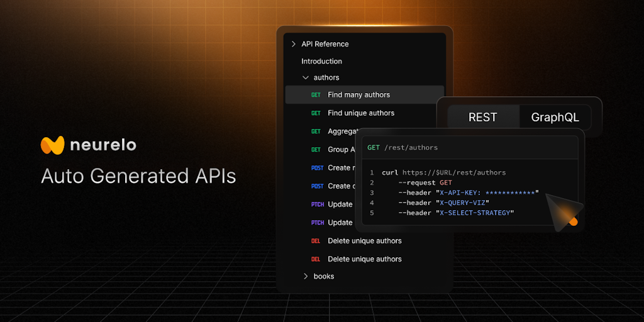Open the Introduction page in sidebar
Screen dimensions: 644x322
321,61
